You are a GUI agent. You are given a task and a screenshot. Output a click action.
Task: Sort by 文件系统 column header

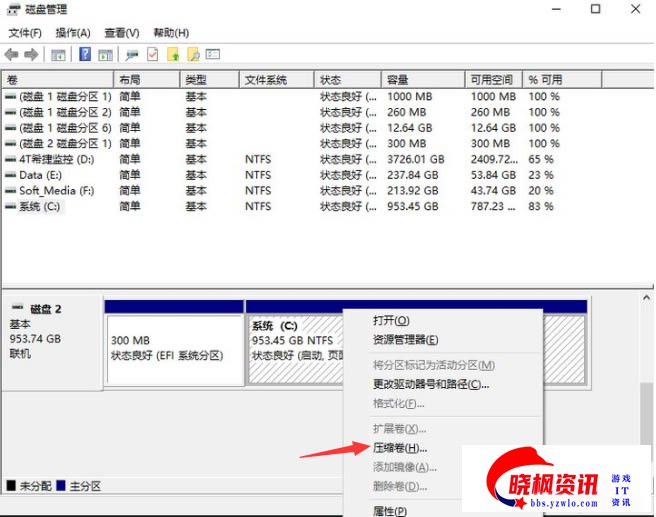point(275,79)
